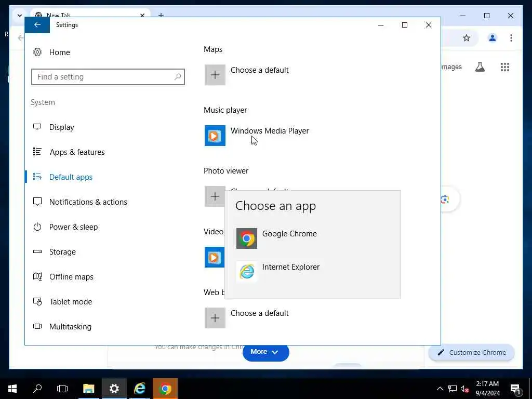Click the Notifications speech bubble icon
532x399 pixels.
37,202
